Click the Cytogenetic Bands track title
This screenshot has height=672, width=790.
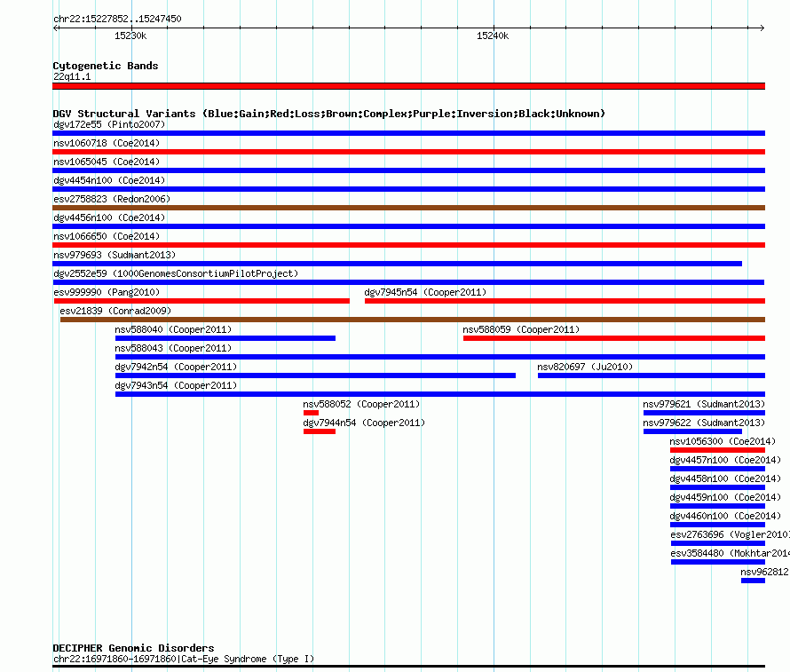106,66
